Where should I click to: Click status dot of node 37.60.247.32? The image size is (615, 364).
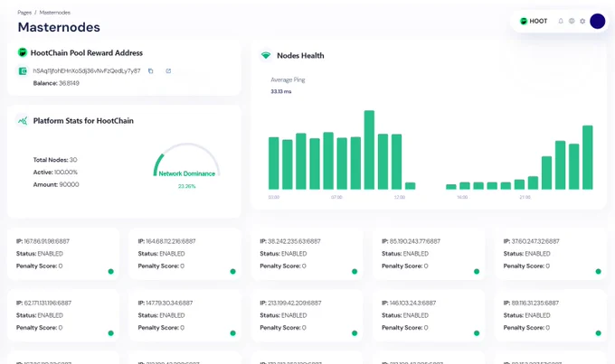[x=598, y=272]
